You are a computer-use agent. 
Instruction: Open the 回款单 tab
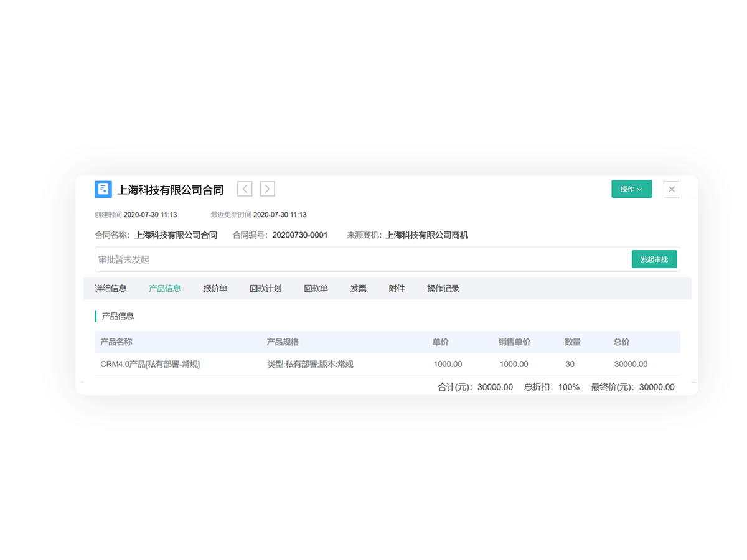pos(316,289)
